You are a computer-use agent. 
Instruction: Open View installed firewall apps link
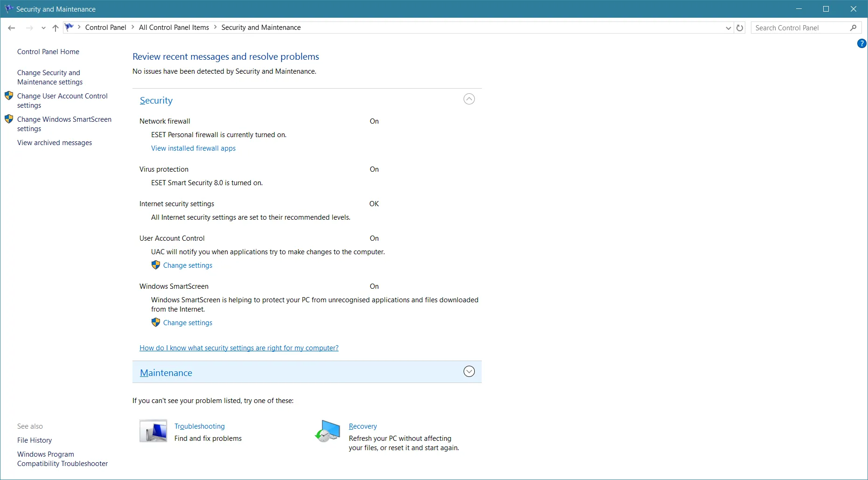coord(193,148)
